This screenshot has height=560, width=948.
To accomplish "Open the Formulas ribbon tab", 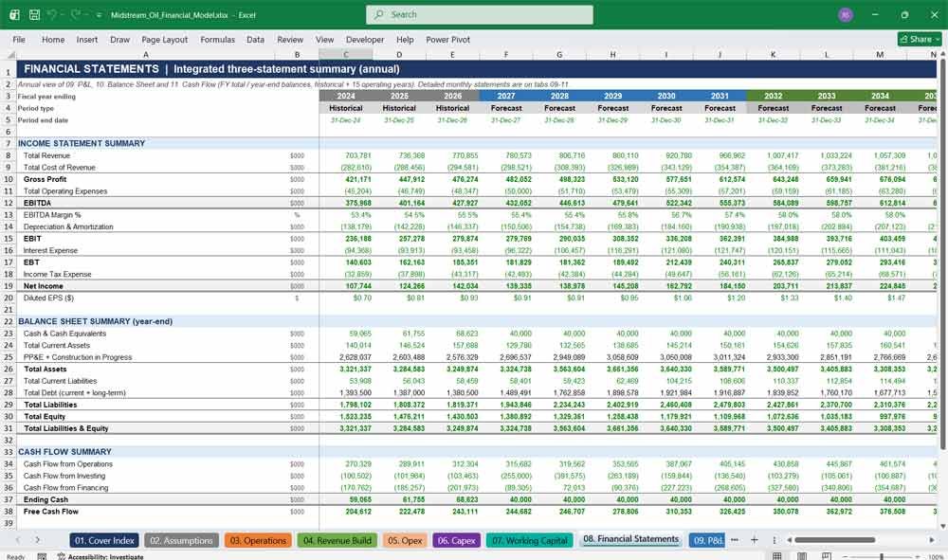I will (x=218, y=39).
